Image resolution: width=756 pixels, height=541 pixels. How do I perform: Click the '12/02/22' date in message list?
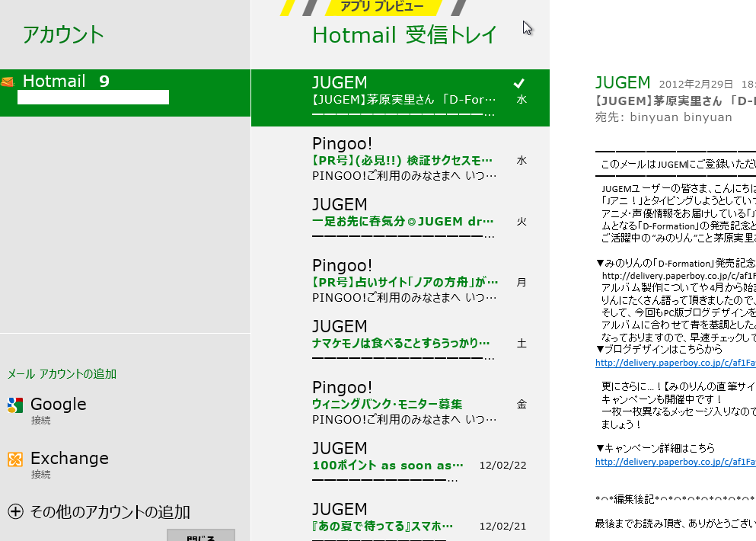coord(502,466)
